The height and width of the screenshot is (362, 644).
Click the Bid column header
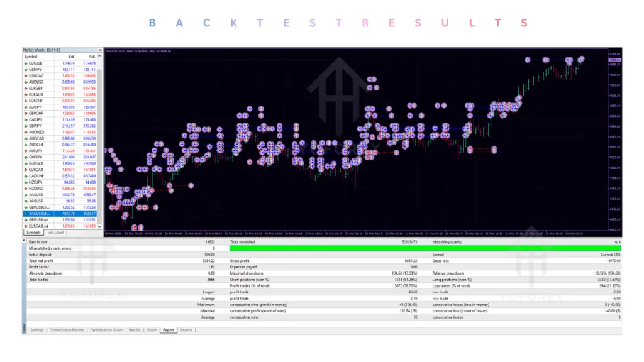coord(70,57)
